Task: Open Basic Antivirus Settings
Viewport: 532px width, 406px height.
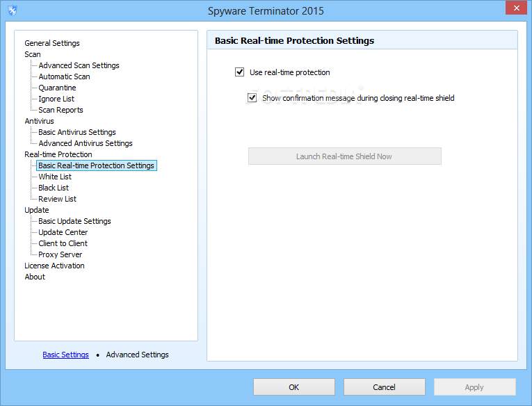Action: 77,132
